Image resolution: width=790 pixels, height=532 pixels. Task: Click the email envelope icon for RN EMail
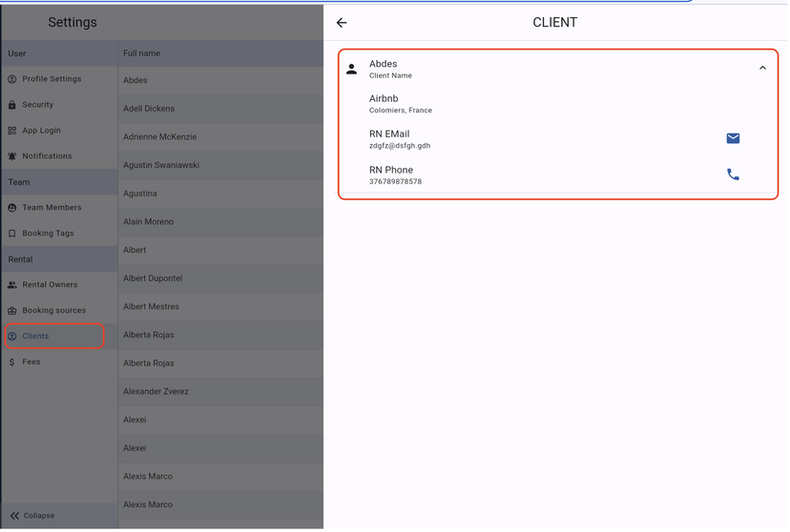click(x=733, y=138)
